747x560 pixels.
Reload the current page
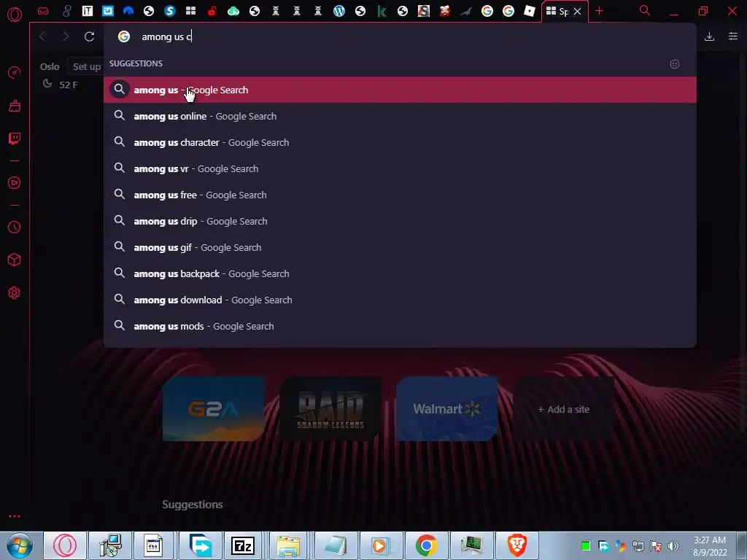[x=89, y=36]
